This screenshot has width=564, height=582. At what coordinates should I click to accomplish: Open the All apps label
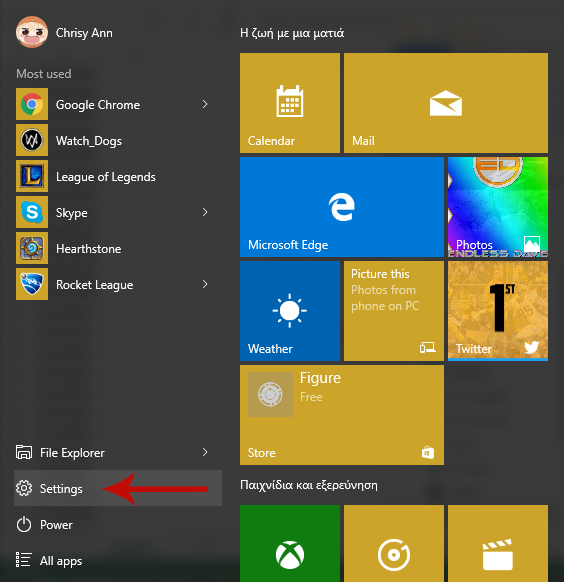tap(61, 561)
